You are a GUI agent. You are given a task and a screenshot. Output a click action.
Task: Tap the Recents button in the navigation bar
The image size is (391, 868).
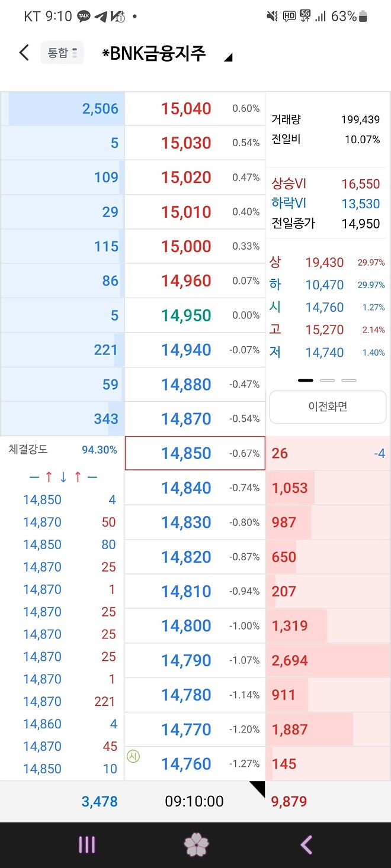click(87, 845)
